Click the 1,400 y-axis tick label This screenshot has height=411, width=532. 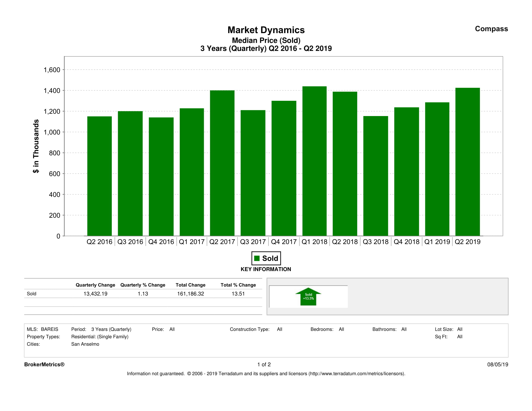pyautogui.click(x=52, y=91)
